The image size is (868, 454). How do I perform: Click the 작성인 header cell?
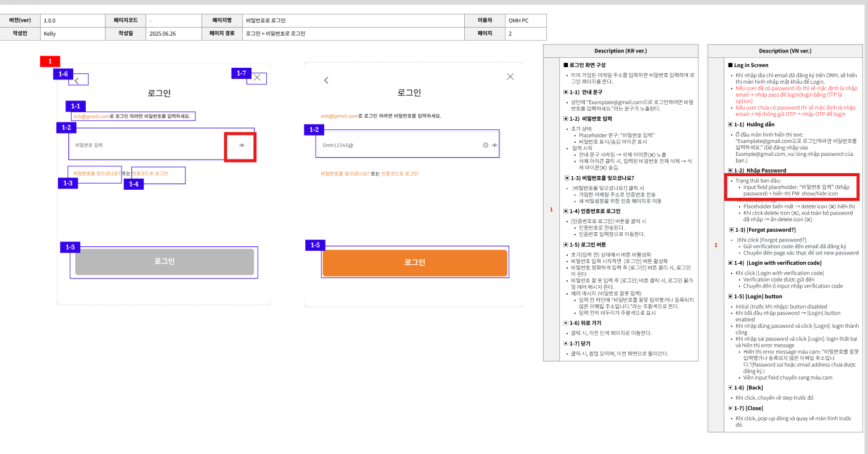pyautogui.click(x=21, y=34)
